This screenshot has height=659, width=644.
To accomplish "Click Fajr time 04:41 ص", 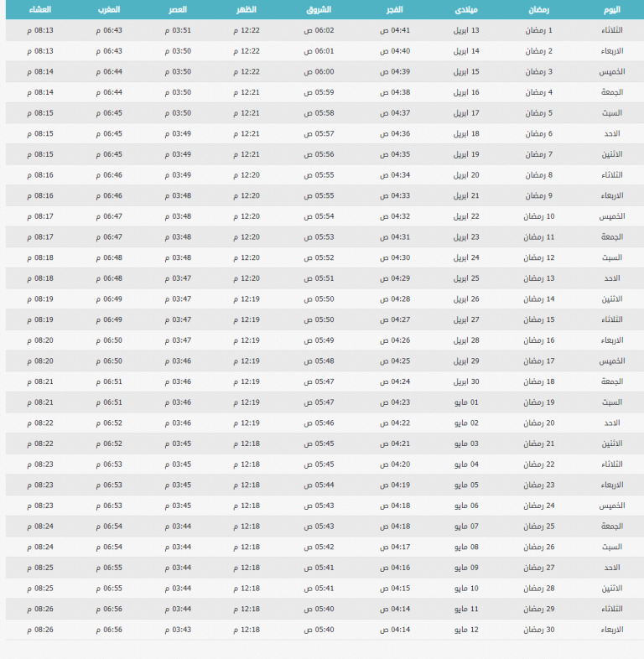I will (x=394, y=31).
